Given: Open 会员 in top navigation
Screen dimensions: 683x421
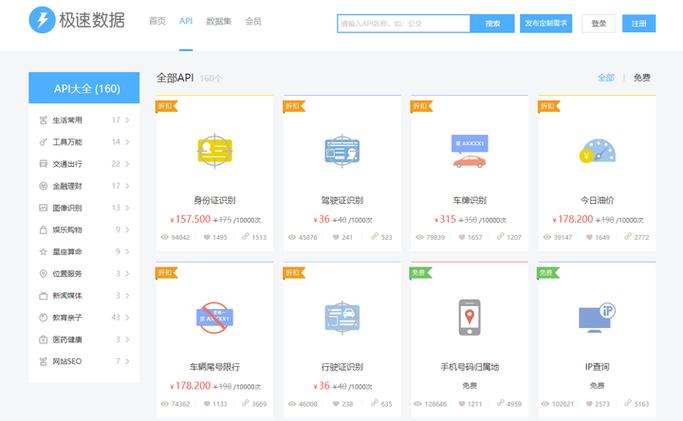Looking at the screenshot, I should click(x=253, y=21).
